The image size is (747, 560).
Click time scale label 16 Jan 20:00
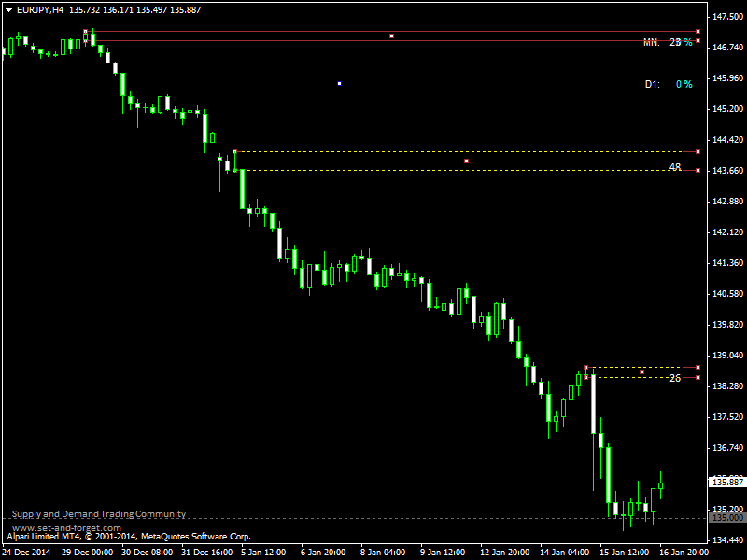coord(684,553)
